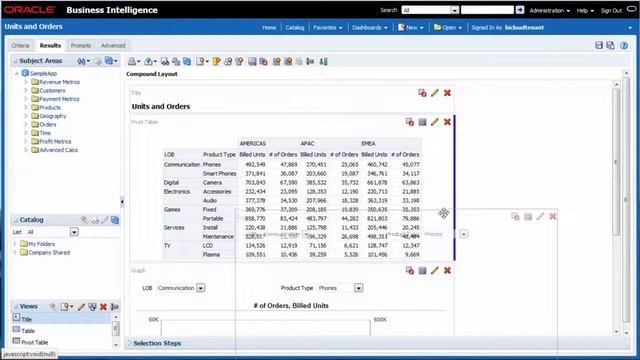Click the New Calculated Measure toolbar icon

(x=216, y=61)
